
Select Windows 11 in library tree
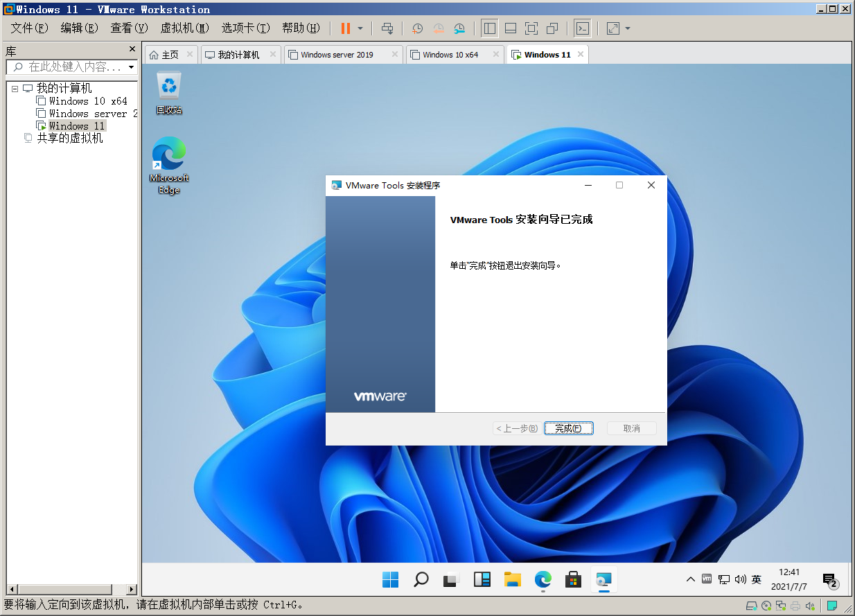76,126
